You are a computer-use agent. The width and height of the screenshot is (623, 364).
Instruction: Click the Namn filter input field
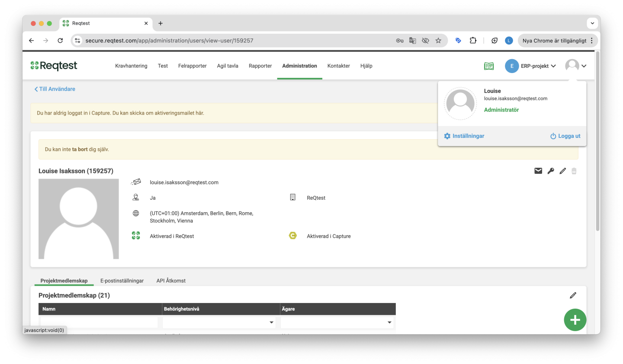[x=99, y=322]
